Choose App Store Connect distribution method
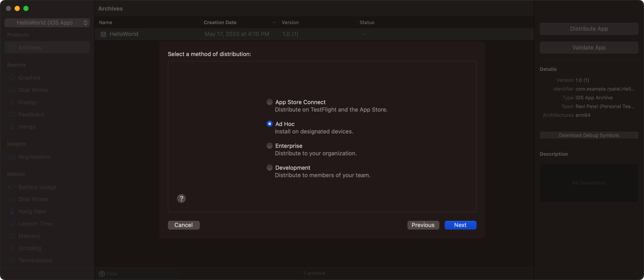 click(x=269, y=102)
